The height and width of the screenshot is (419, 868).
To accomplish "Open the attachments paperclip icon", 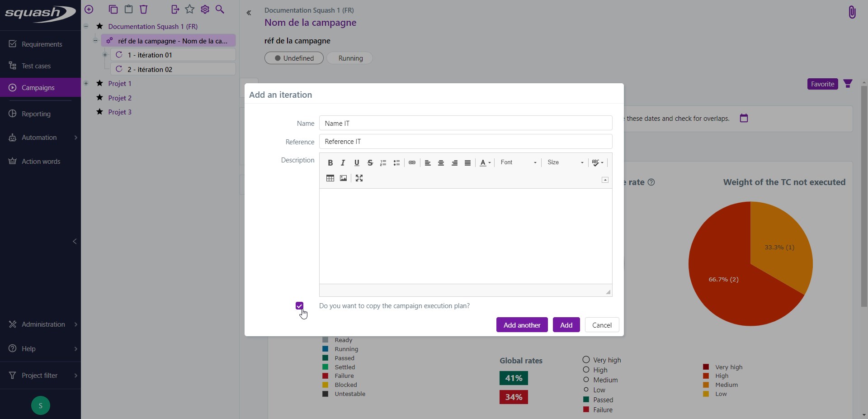I will tap(852, 12).
